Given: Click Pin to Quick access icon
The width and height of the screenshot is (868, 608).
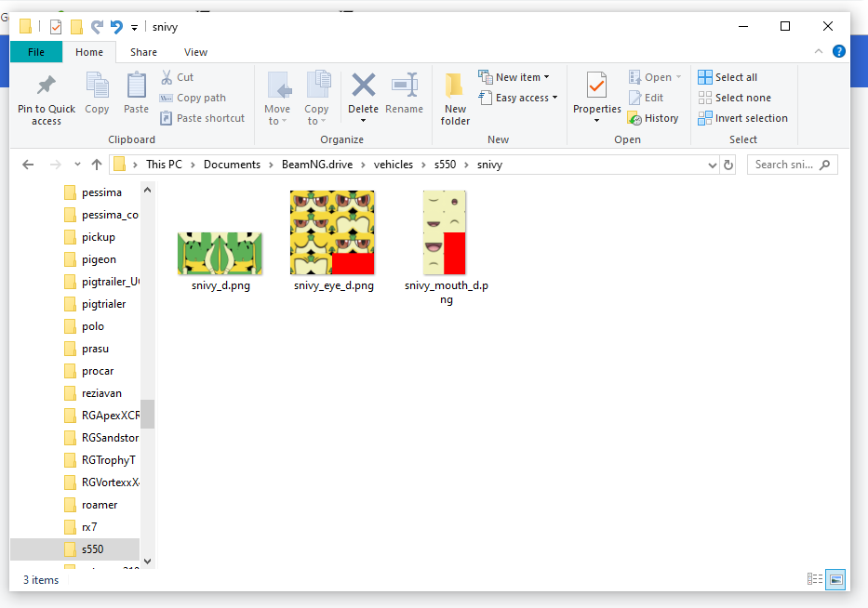Looking at the screenshot, I should click(x=47, y=86).
